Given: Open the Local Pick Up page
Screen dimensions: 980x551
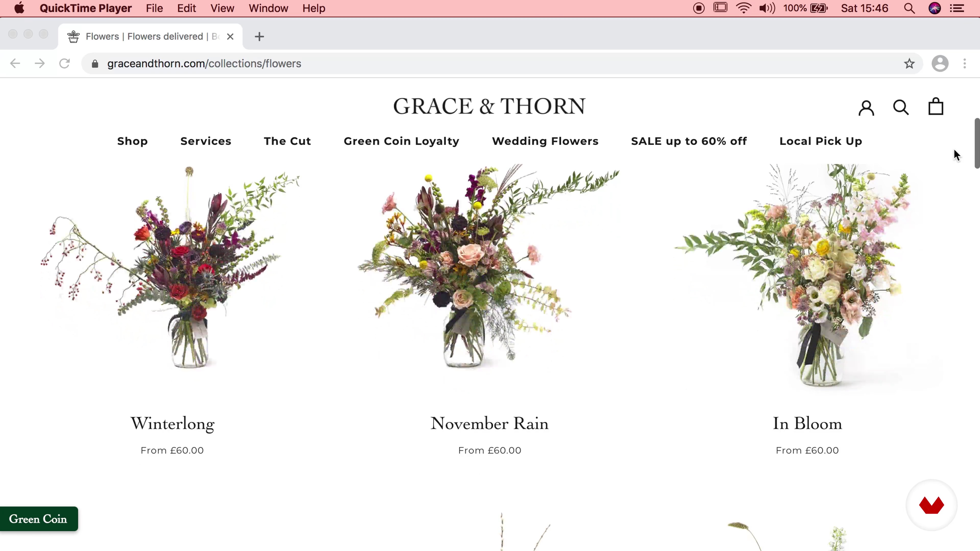Looking at the screenshot, I should 820,141.
